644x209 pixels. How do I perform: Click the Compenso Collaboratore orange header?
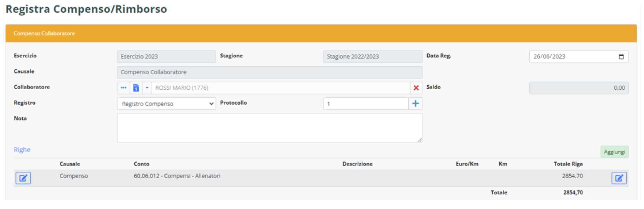click(321, 33)
